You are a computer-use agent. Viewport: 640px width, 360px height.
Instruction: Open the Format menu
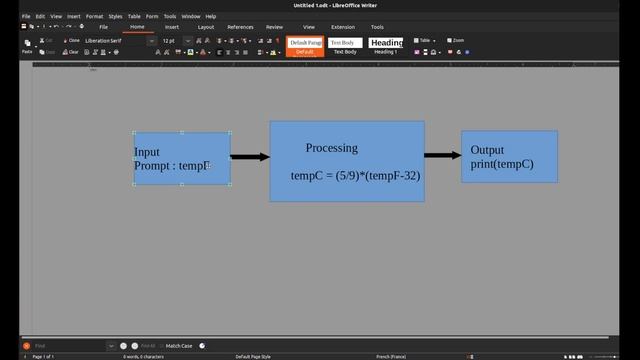[94, 16]
